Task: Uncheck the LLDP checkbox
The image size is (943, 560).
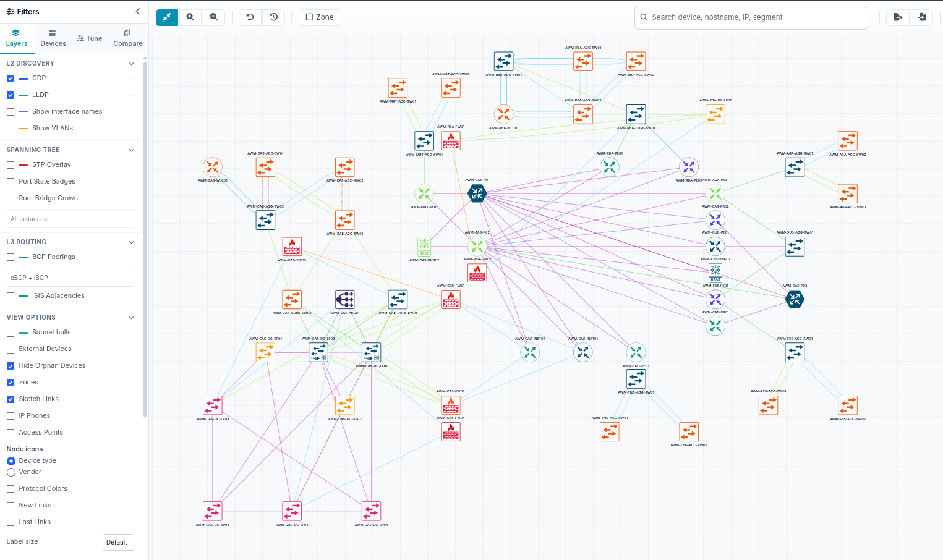Action: pyautogui.click(x=11, y=95)
